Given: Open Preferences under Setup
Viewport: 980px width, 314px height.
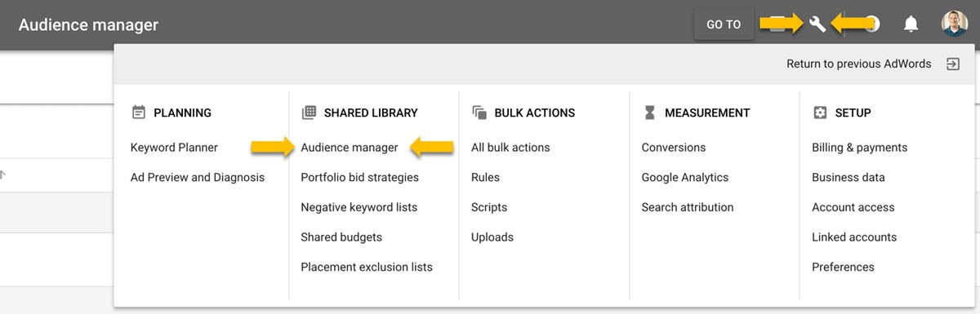Looking at the screenshot, I should (x=843, y=267).
